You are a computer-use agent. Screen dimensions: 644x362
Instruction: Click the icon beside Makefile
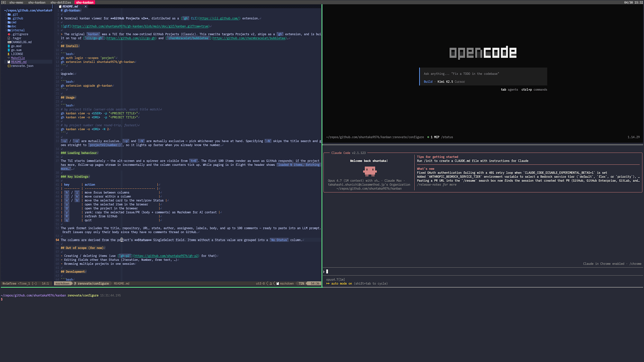[x=9, y=58]
